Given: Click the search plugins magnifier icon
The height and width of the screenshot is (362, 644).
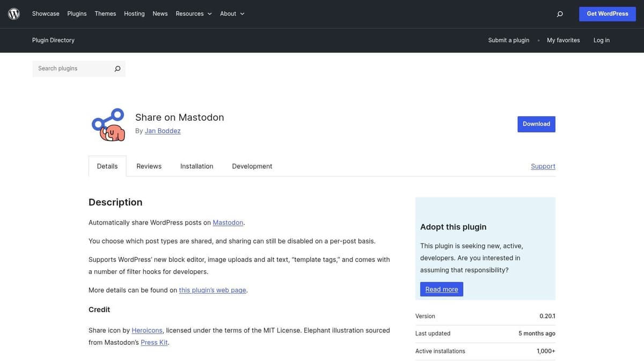Looking at the screenshot, I should coord(118,69).
